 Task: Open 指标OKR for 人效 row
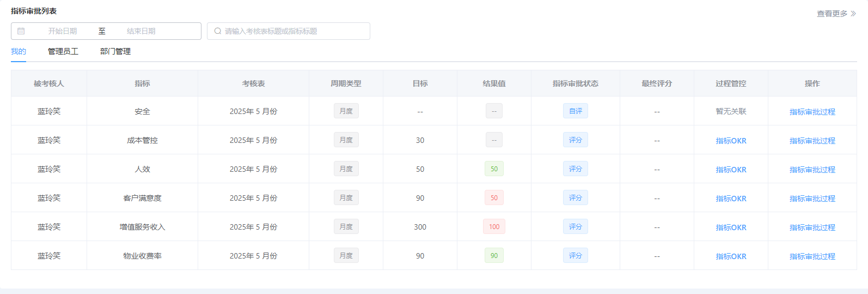click(731, 170)
